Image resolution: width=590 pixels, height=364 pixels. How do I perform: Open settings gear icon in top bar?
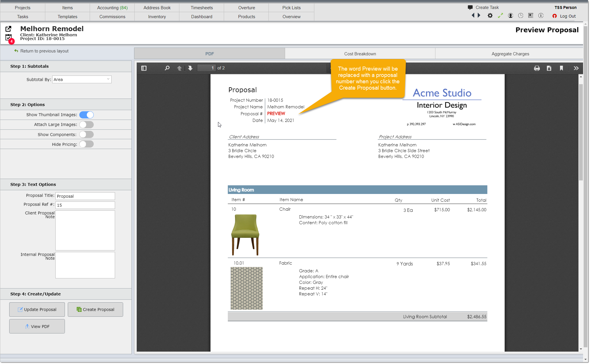tap(490, 16)
